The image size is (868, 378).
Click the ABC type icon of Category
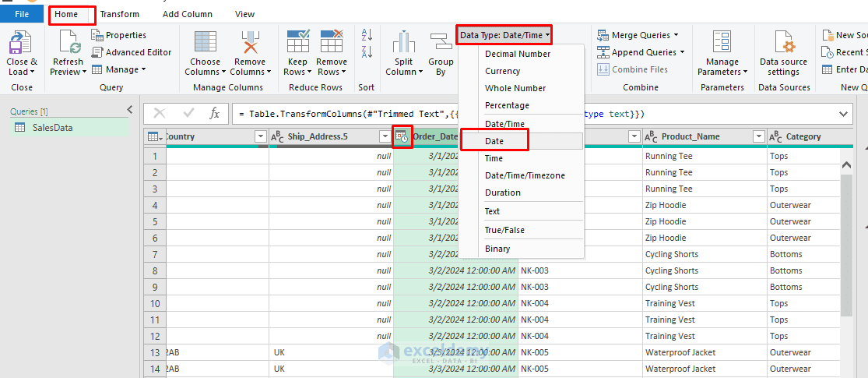(776, 136)
